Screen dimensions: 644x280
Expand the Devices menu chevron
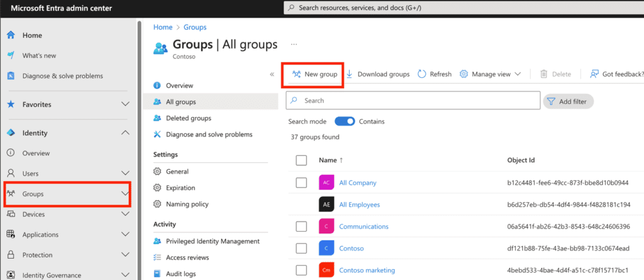[x=126, y=214]
